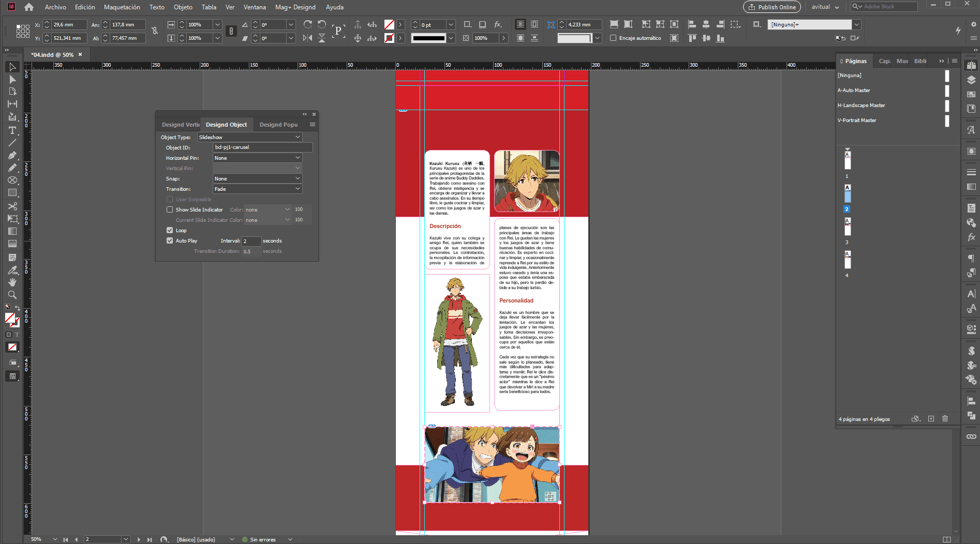Open the Maquetación menu
The height and width of the screenshot is (544, 980).
(122, 7)
